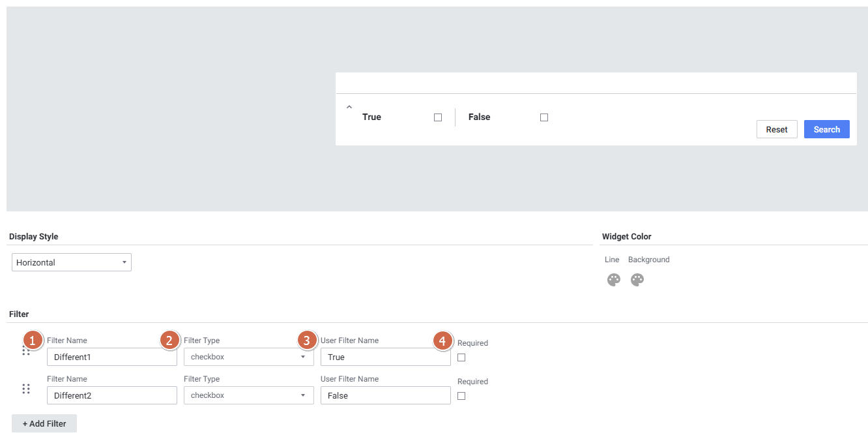Click the blue Search button
The height and width of the screenshot is (439, 868).
pos(826,129)
